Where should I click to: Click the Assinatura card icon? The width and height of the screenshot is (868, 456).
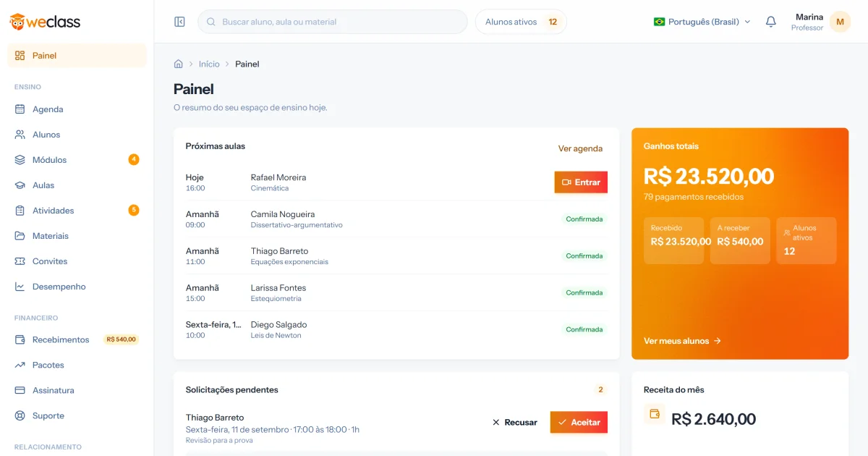(20, 390)
